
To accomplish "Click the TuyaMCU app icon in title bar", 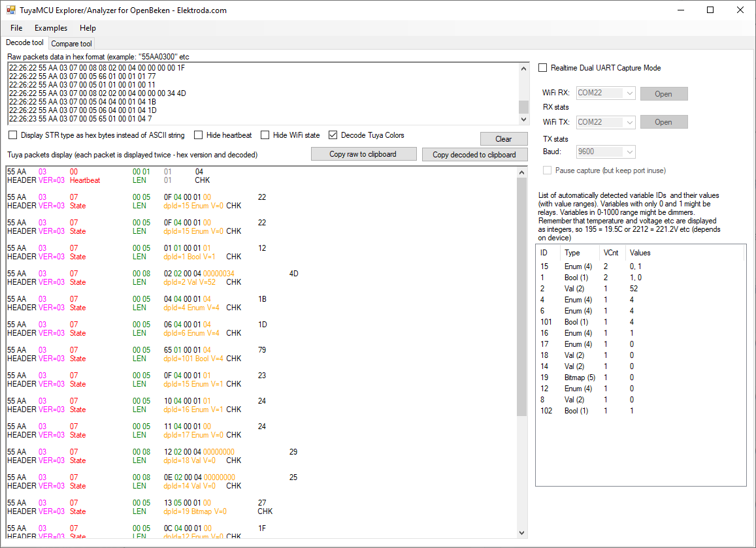I will (x=11, y=10).
